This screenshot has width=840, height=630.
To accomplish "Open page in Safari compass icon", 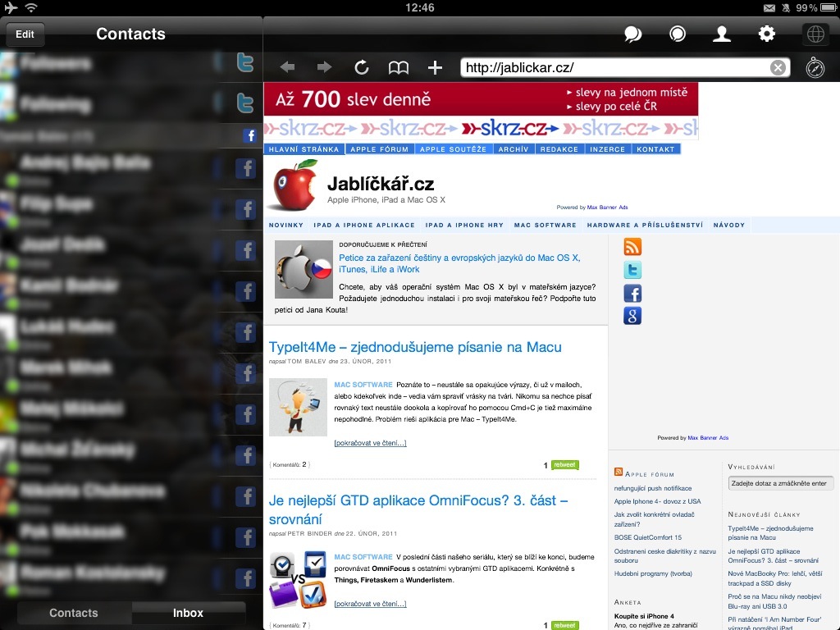I will coord(815,68).
